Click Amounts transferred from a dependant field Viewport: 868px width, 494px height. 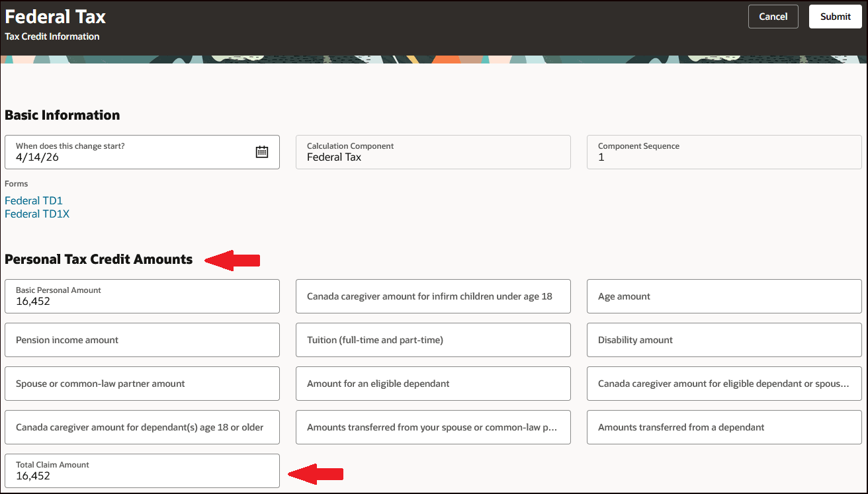pos(724,427)
